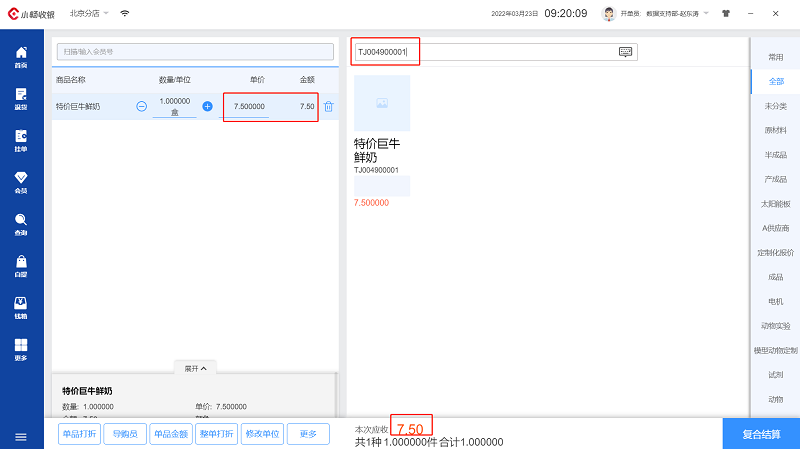Screen dimensions: 800x449
Task: Delete the 特价巨牛鲜奶 row with trash icon
Action: 328,106
